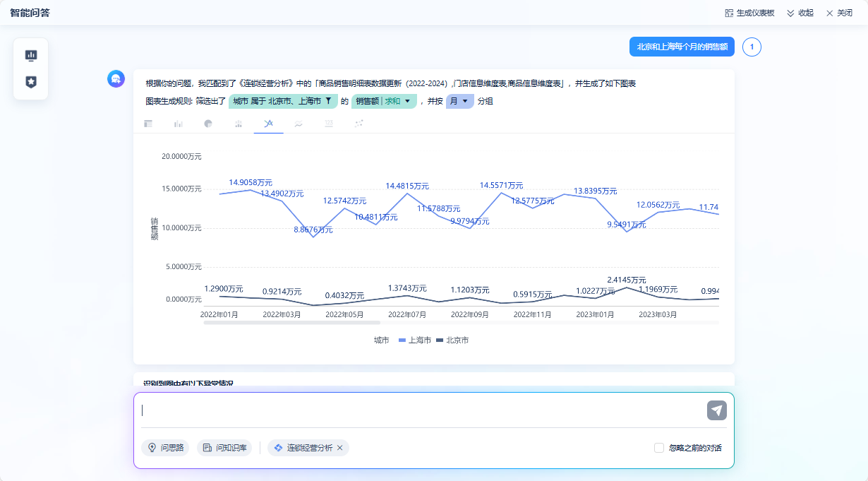The image size is (868, 481).
Task: Select the pie chart type icon
Action: 208,124
